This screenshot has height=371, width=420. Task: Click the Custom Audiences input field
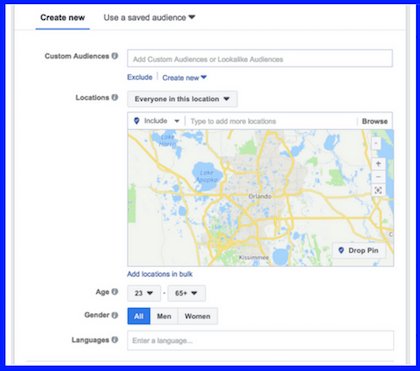tap(260, 59)
